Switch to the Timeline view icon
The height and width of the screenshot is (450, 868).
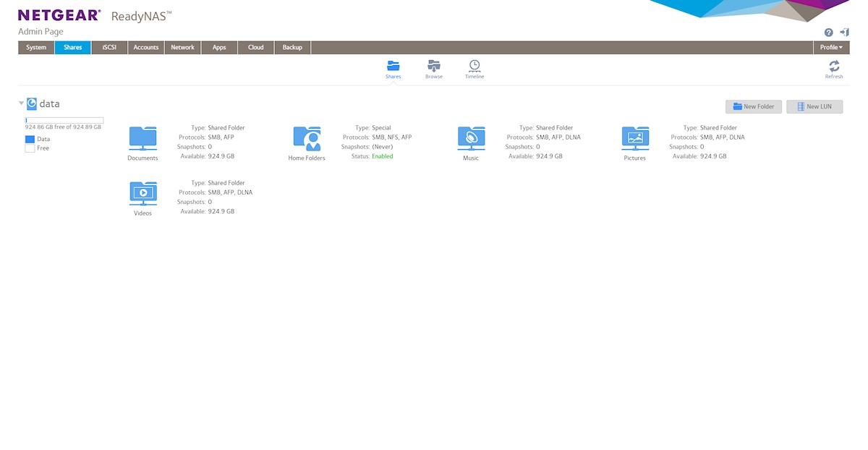pyautogui.click(x=475, y=67)
